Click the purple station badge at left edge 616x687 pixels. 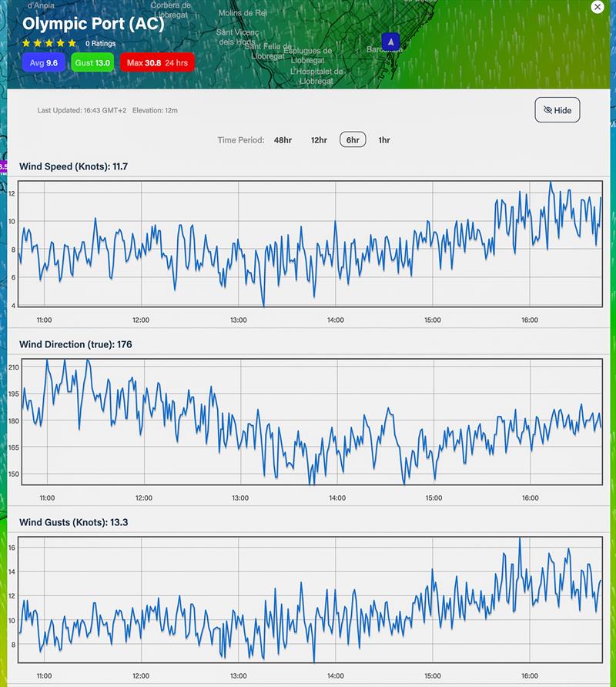[x=4, y=167]
